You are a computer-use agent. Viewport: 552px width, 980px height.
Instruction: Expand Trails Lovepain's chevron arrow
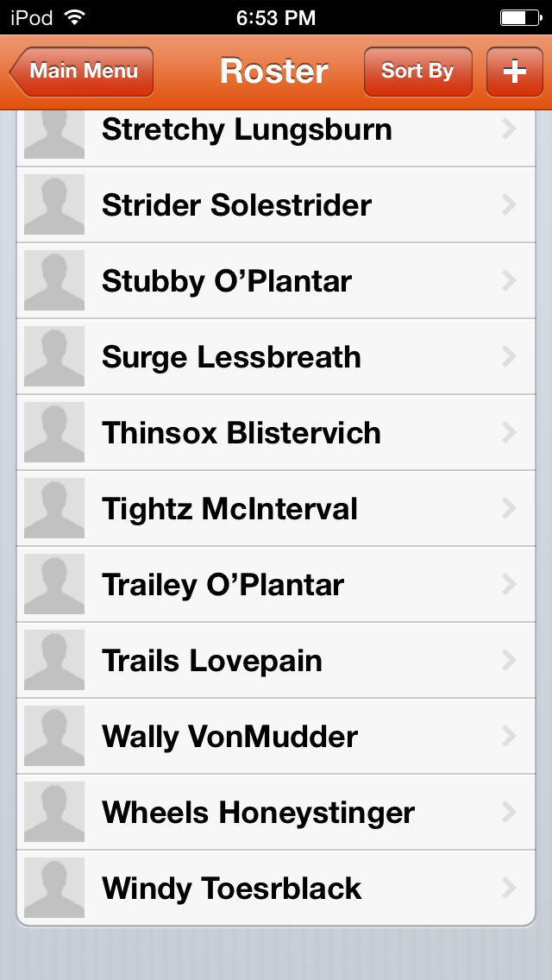tap(509, 661)
